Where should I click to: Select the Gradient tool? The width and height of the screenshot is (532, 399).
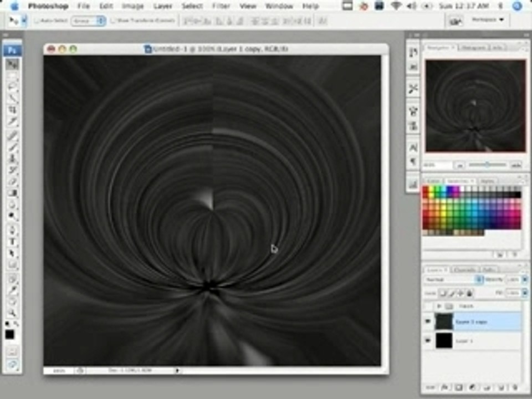(x=13, y=193)
